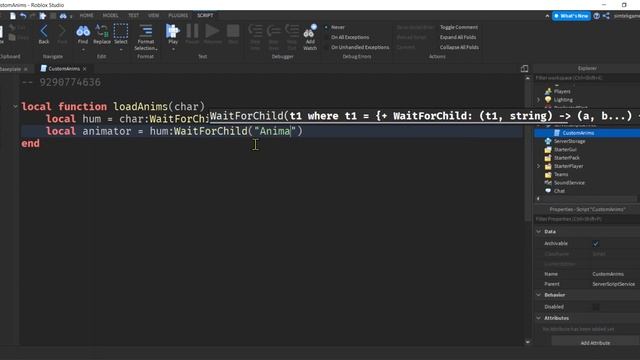Collapse the loadAnims function fold
The height and width of the screenshot is (360, 640).
tap(15, 107)
